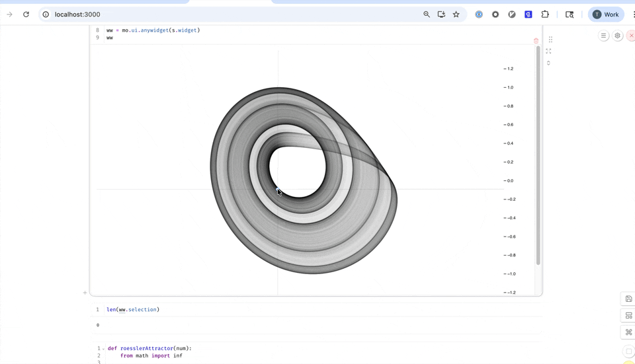
Task: Click the cell move up/down chevrons
Action: point(548,63)
